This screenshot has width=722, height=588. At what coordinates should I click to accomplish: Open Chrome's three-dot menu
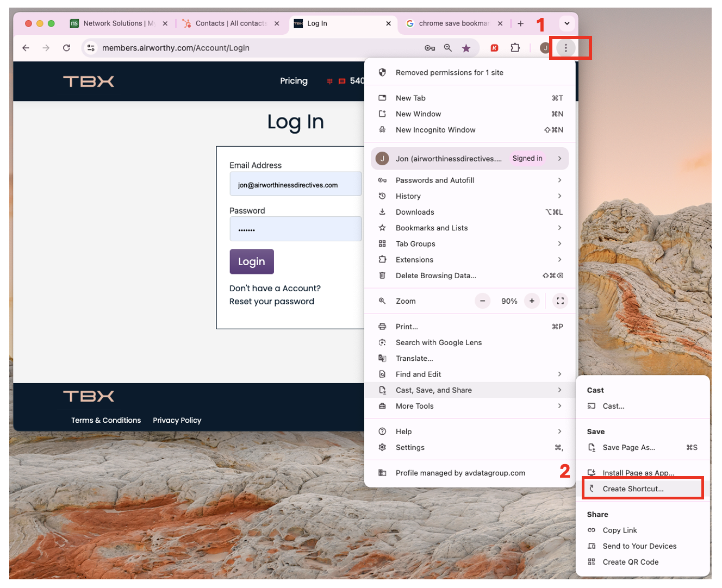tap(567, 48)
